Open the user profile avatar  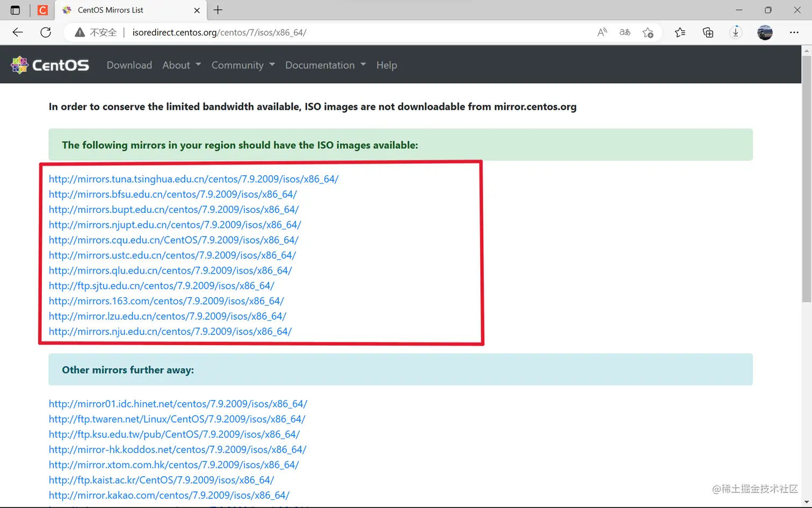click(765, 32)
